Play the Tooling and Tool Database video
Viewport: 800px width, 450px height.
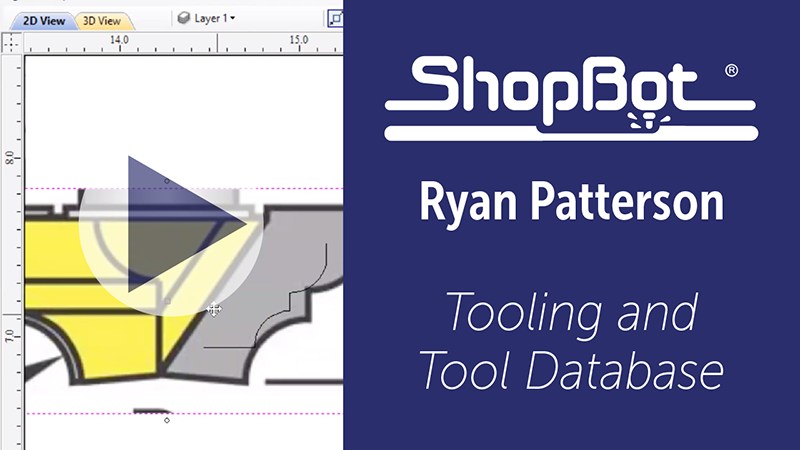171,224
